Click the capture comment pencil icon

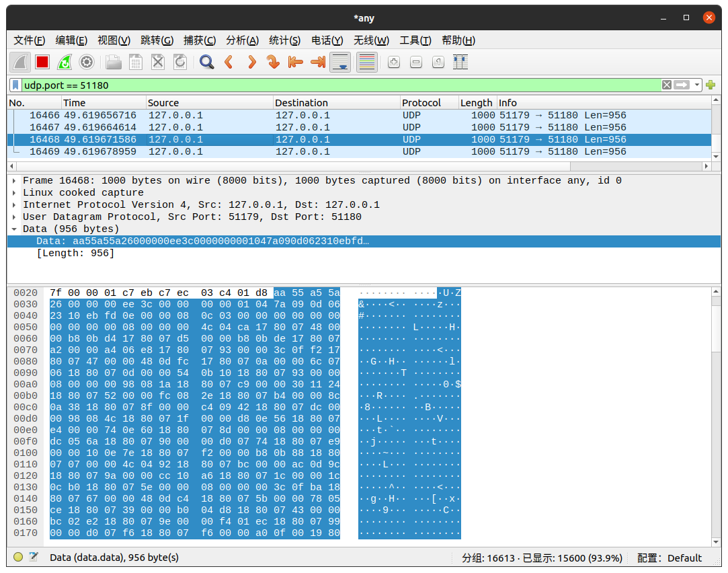pyautogui.click(x=32, y=557)
